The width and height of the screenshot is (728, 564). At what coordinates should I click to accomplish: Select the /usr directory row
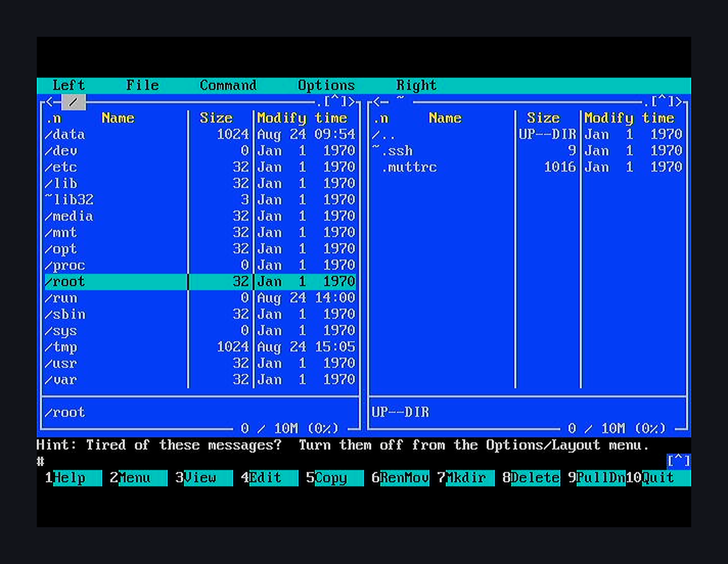point(200,363)
